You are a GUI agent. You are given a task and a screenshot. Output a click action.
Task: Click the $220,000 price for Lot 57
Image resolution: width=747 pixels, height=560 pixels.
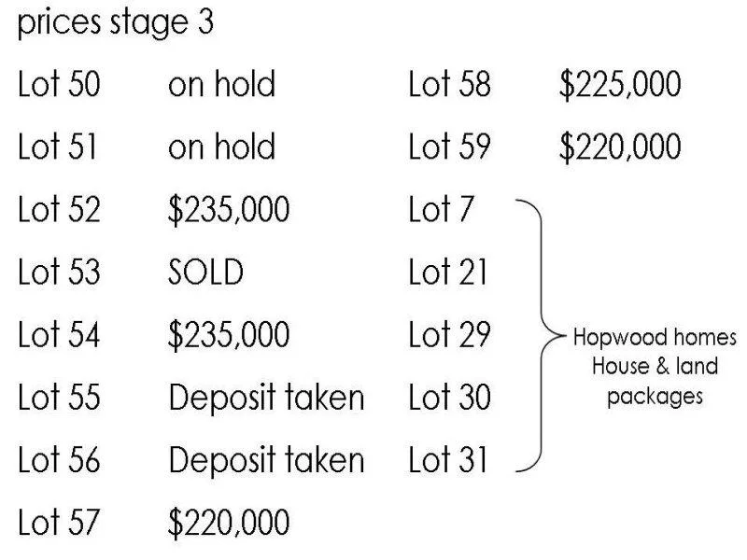point(229,523)
